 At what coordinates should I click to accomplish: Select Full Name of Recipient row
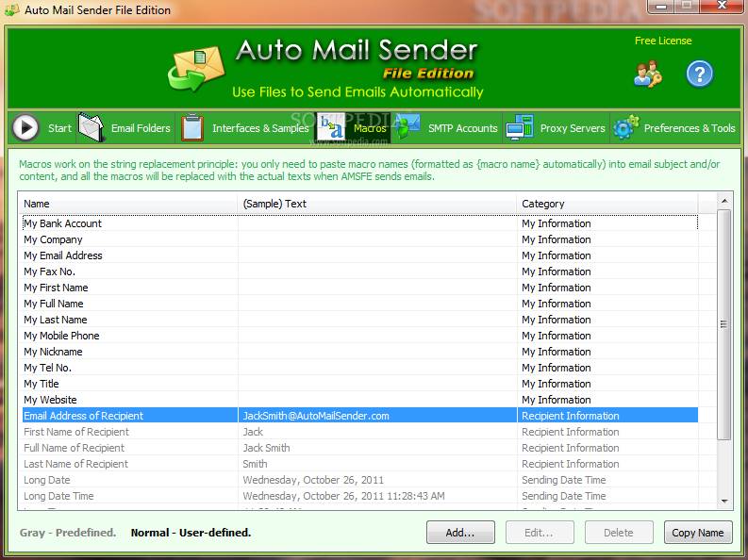click(x=360, y=448)
